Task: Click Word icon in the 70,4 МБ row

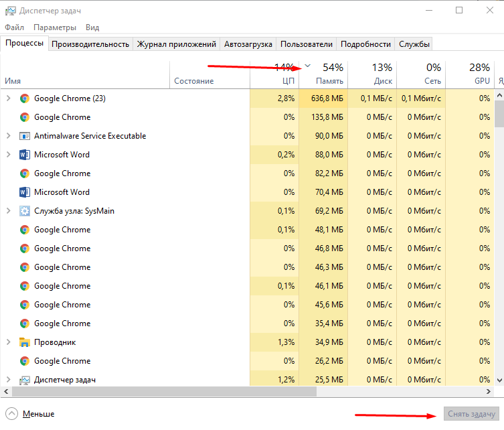Action: point(25,192)
